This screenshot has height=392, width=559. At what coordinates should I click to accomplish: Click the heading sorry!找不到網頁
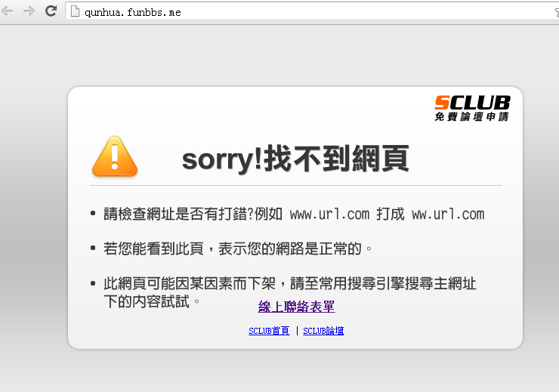295,159
